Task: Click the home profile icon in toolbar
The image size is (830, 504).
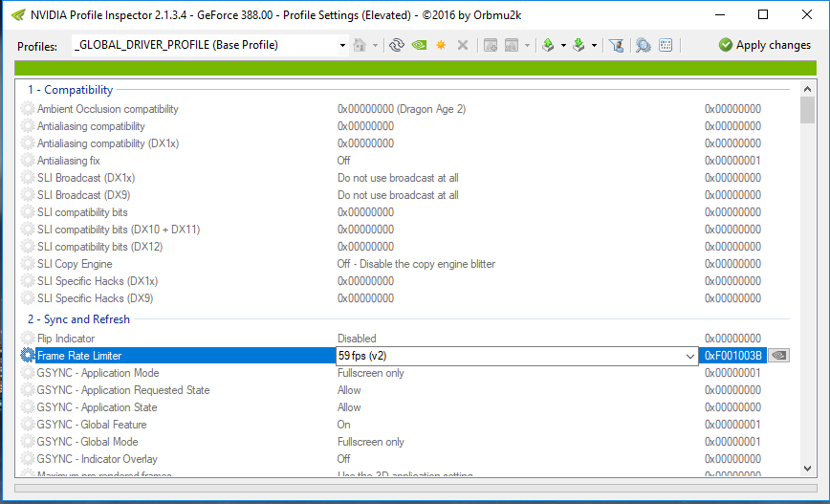Action: click(x=360, y=46)
